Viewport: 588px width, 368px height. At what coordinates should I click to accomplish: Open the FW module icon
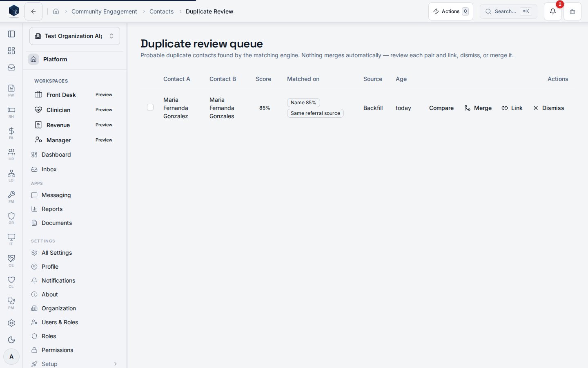click(x=11, y=90)
